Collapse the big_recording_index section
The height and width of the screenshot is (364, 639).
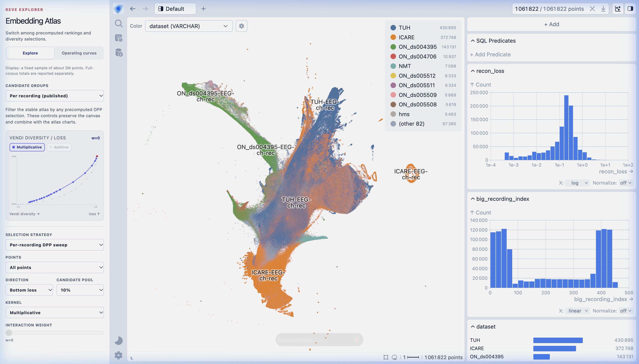point(473,199)
